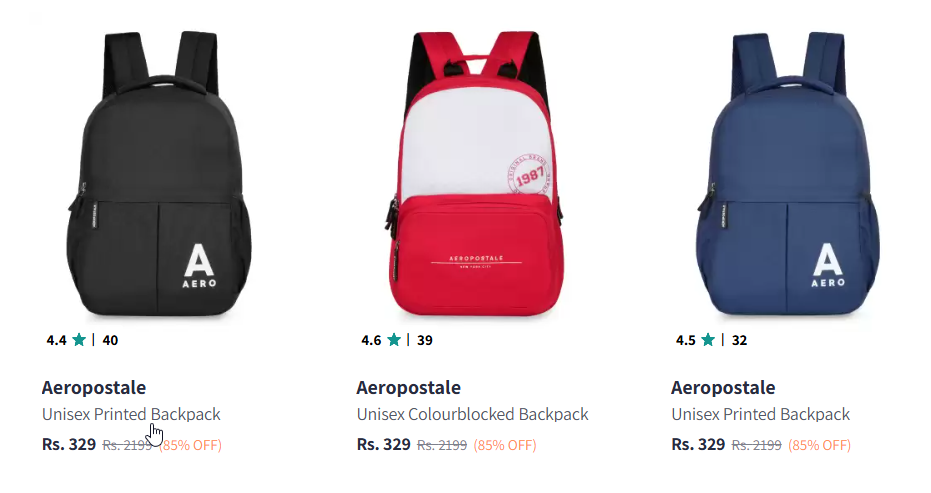Open Aeropostale brand of blue backpack
The height and width of the screenshot is (493, 931).
pyautogui.click(x=723, y=387)
